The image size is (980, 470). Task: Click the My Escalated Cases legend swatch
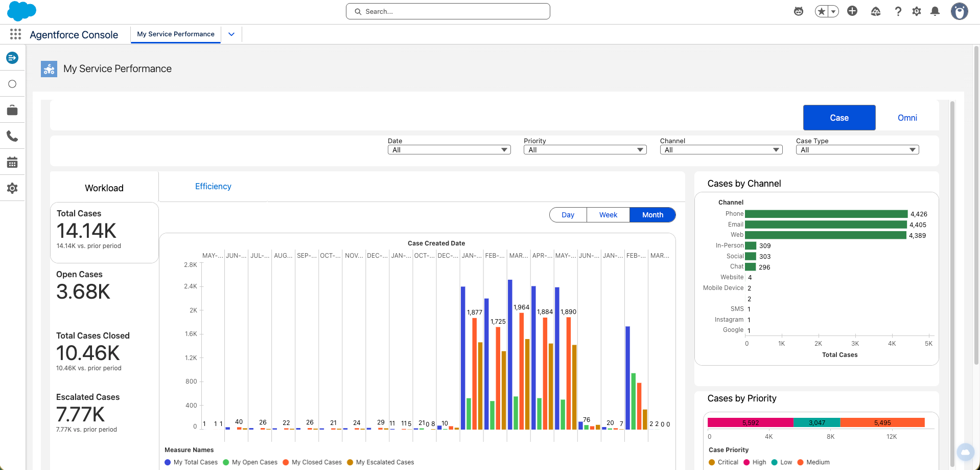coord(350,462)
